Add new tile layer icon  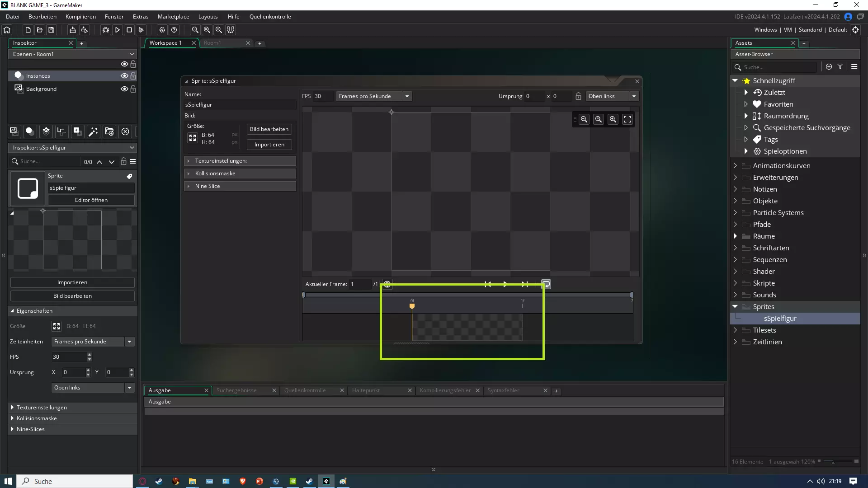[46, 131]
